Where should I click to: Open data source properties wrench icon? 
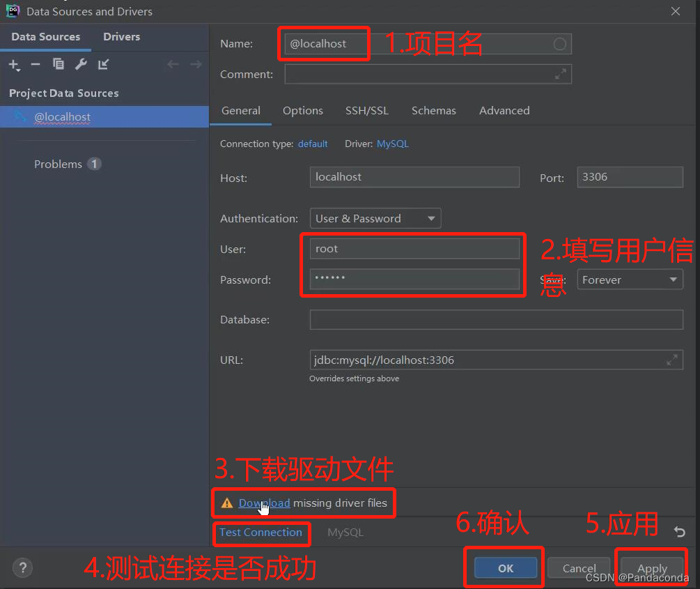pyautogui.click(x=81, y=64)
